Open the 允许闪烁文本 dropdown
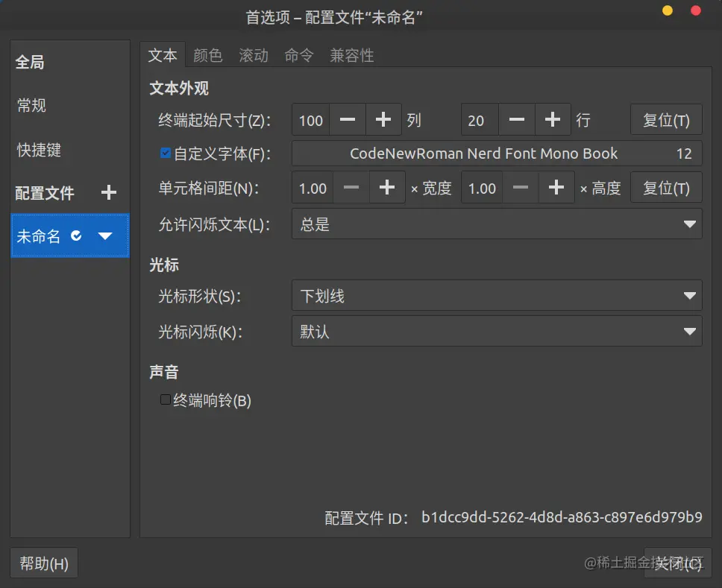This screenshot has width=722, height=588. (x=497, y=224)
